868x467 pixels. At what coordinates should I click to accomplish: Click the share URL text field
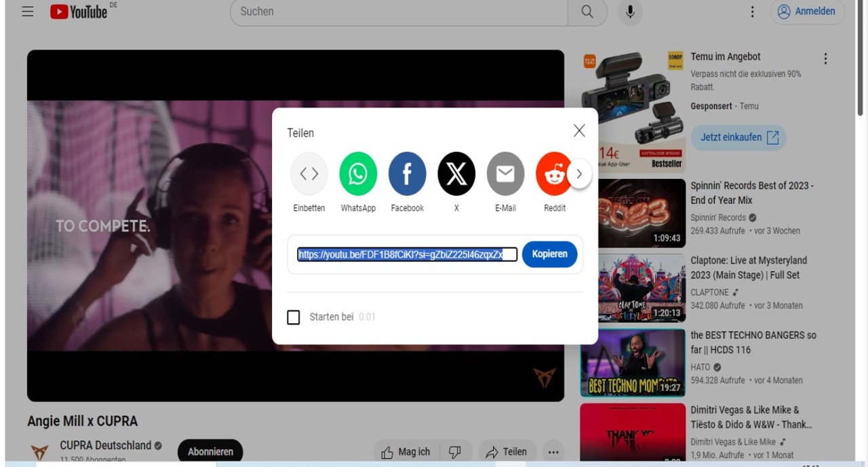[407, 254]
